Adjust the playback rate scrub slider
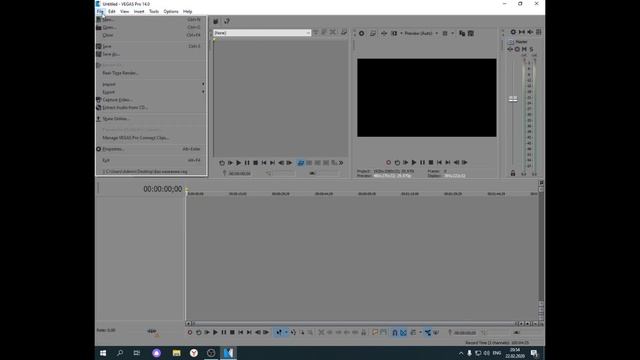Screen dimensions: 640x360 click(x=153, y=331)
